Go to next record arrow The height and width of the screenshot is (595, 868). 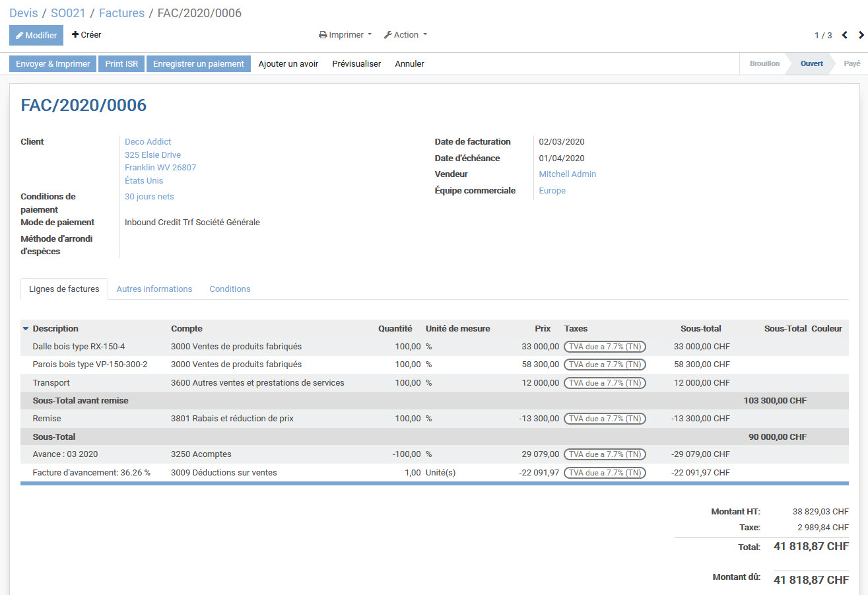tap(861, 35)
